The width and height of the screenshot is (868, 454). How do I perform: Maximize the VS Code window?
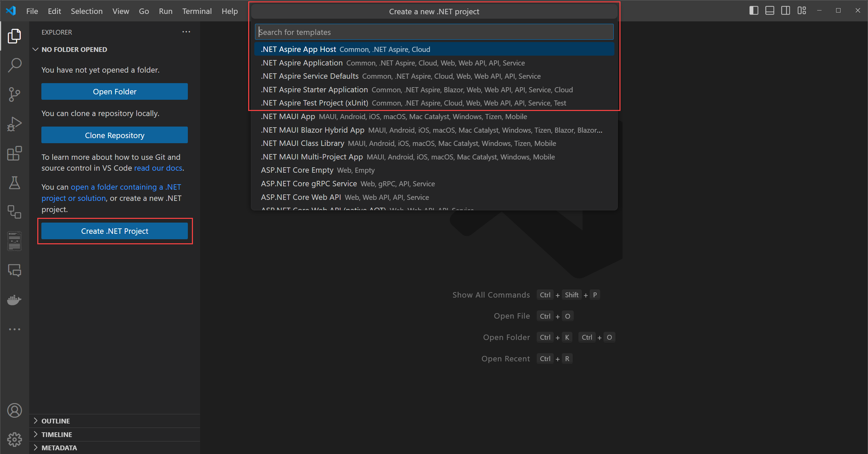pyautogui.click(x=838, y=11)
